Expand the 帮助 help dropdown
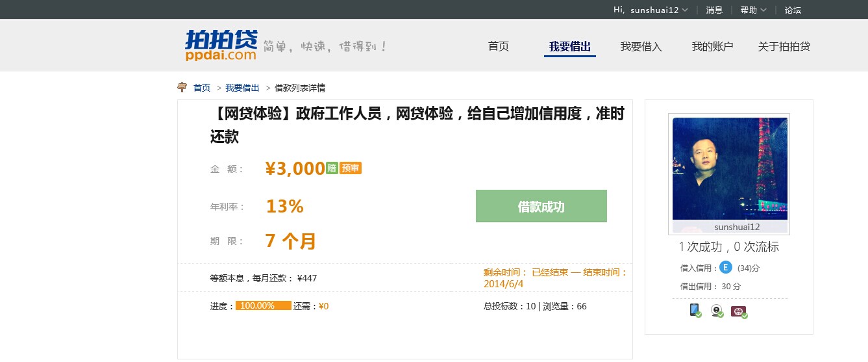The image size is (868, 362). pyautogui.click(x=753, y=10)
